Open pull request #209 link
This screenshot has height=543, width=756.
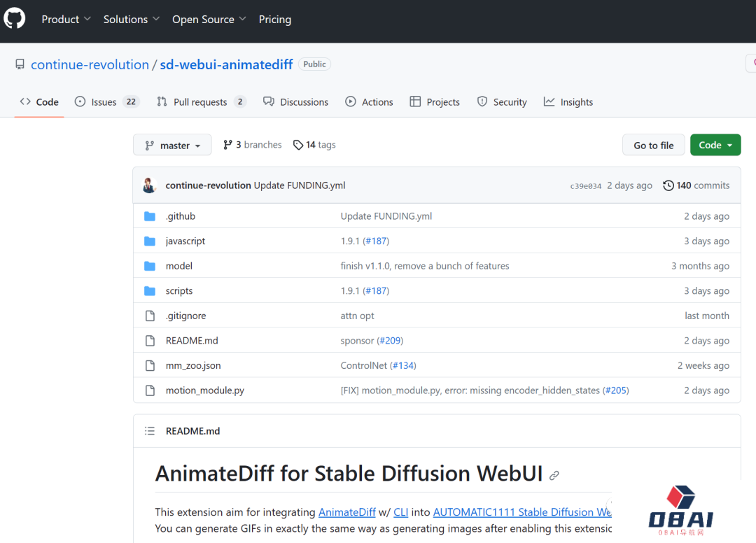point(390,341)
